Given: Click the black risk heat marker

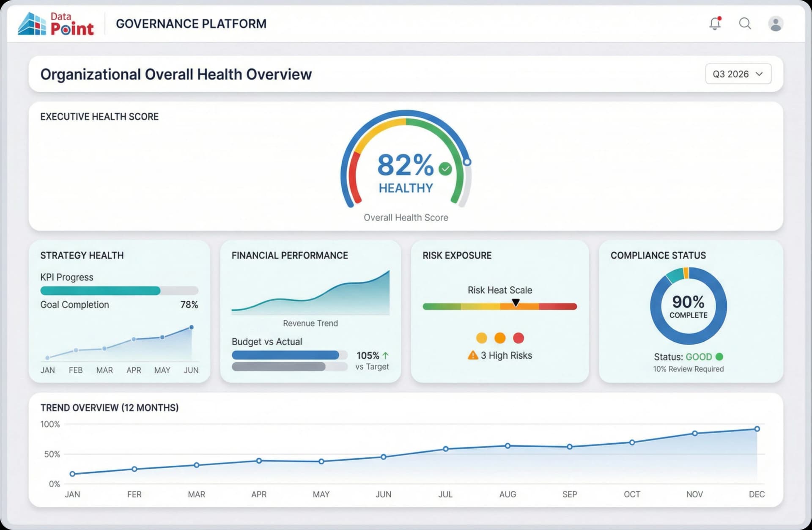Looking at the screenshot, I should 516,302.
